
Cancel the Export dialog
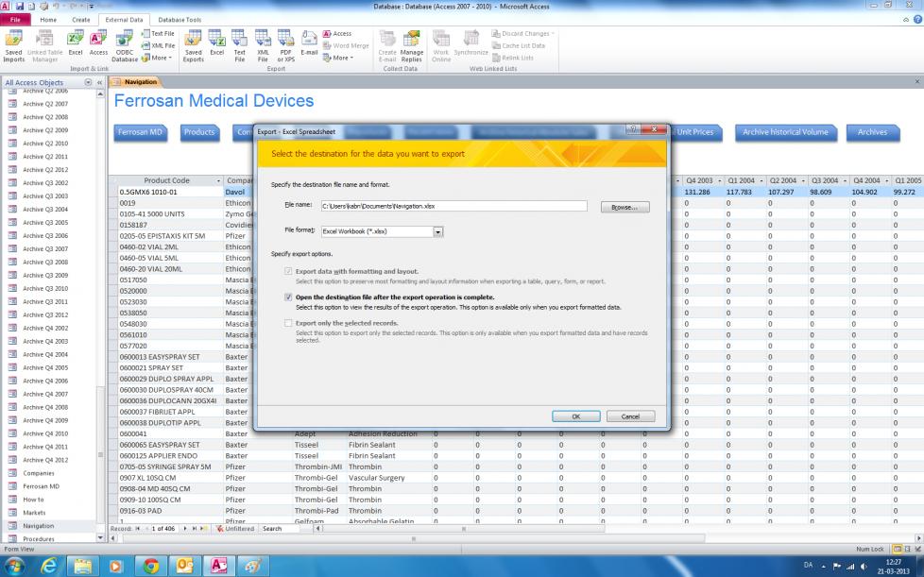[x=630, y=416]
